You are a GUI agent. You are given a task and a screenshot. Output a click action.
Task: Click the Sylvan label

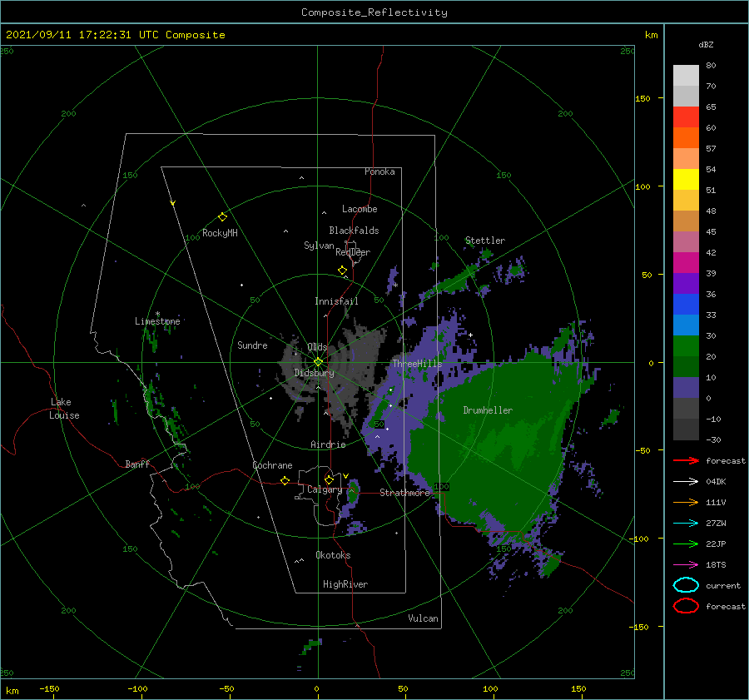pos(319,246)
